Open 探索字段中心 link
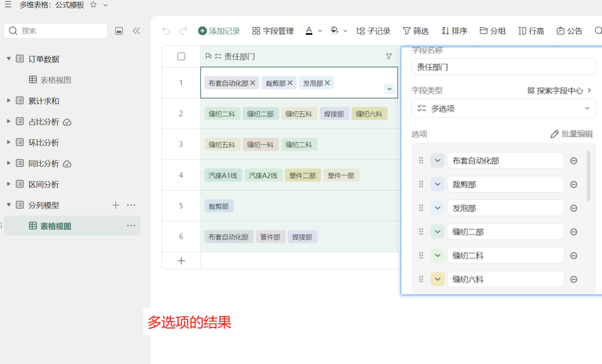Viewport: 602px width, 364px height. 560,91
